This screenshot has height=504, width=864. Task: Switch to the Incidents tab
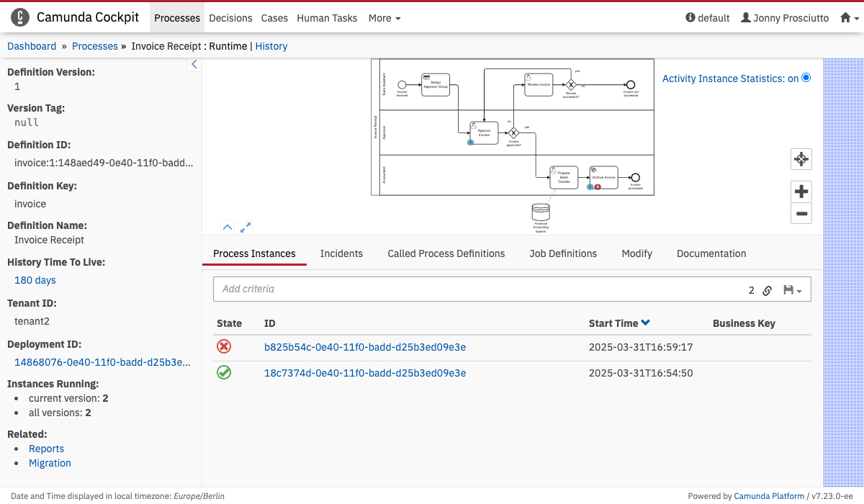341,253
